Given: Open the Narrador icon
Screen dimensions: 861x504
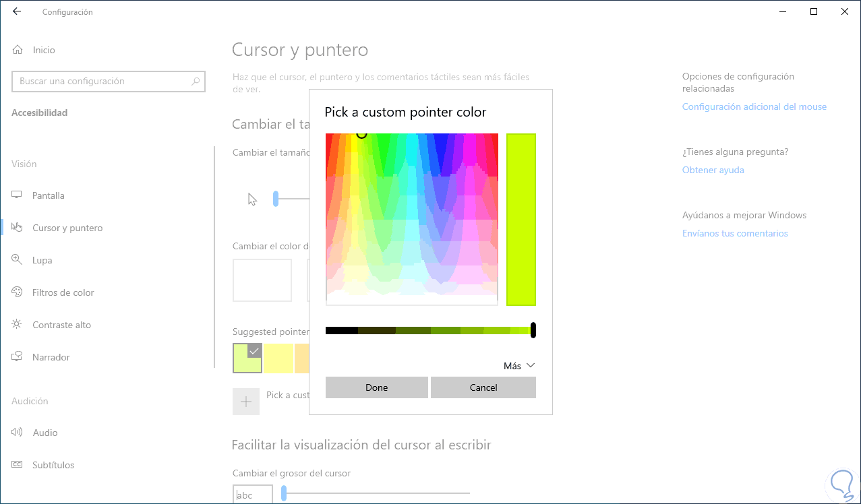Looking at the screenshot, I should [18, 357].
